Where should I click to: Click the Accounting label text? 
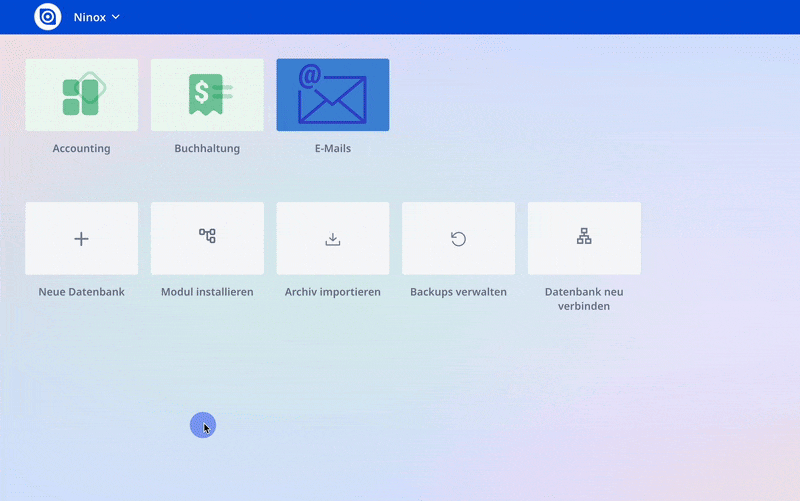(82, 148)
